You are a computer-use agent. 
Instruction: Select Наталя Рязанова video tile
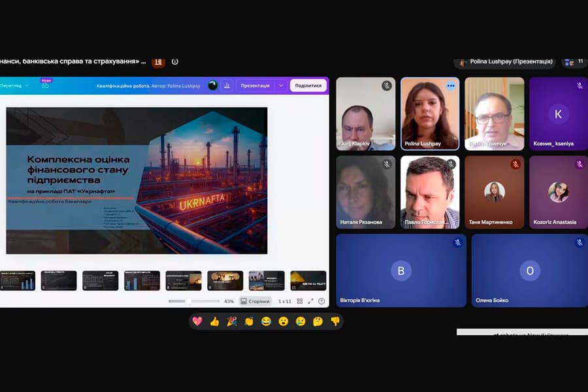point(366,192)
